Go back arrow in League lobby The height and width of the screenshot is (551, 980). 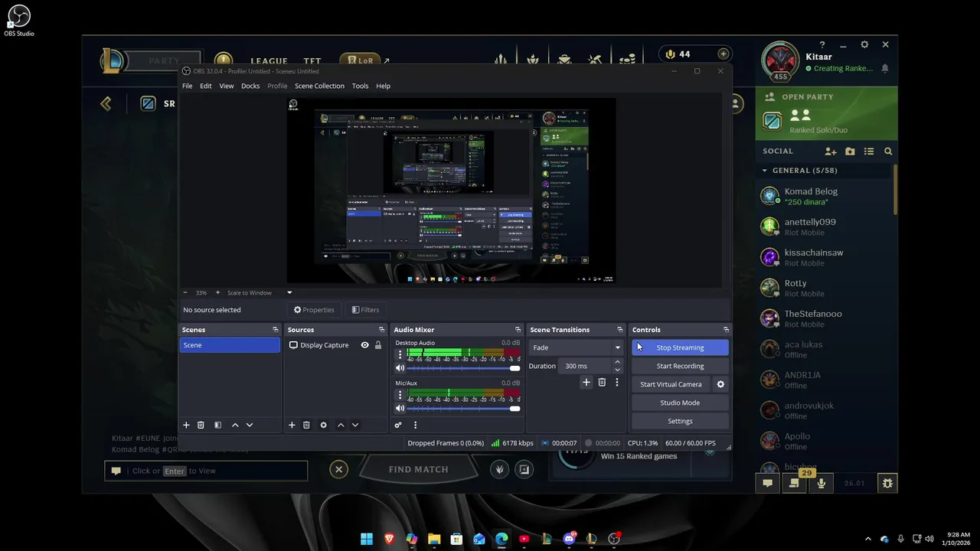coord(106,103)
